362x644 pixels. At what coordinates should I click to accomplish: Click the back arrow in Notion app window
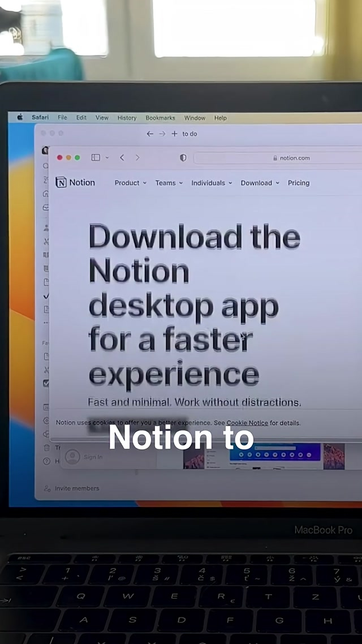point(150,134)
